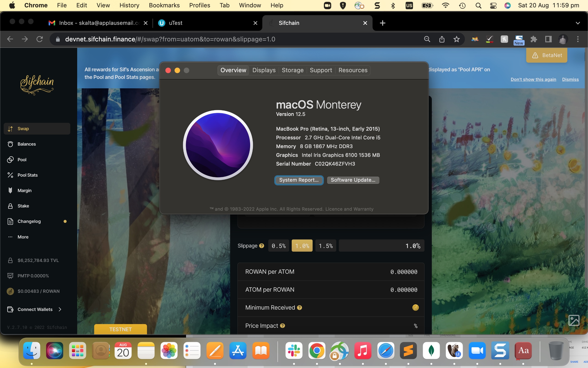Click the custom slippage input field
The image size is (588, 368).
click(x=382, y=246)
